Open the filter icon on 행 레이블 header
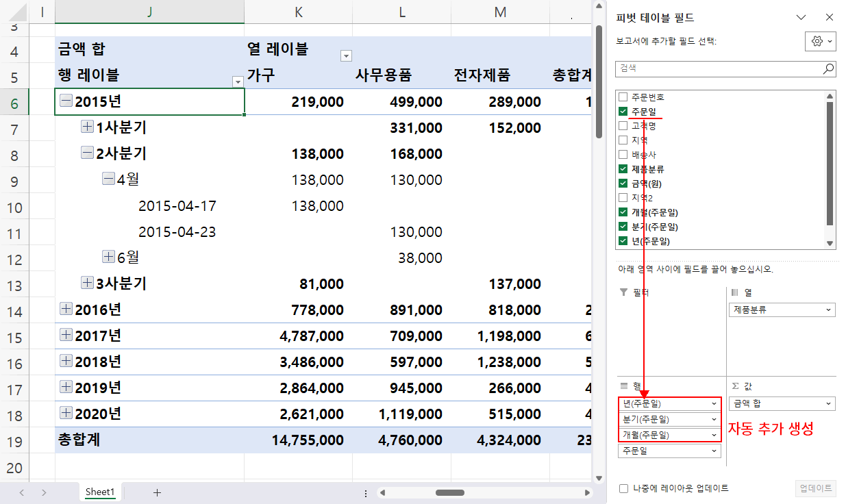Image resolution: width=846 pixels, height=504 pixels. tap(238, 81)
